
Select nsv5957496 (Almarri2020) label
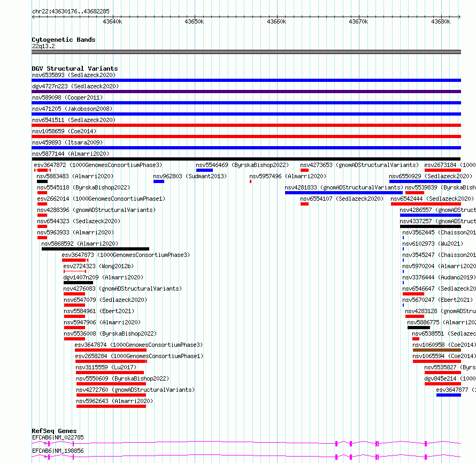point(288,176)
